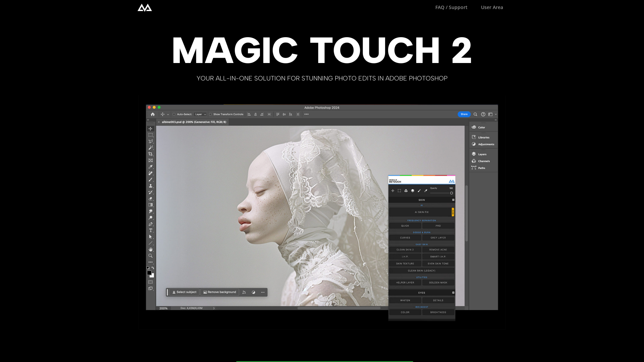Select the Spot Healing Brush tool

(151, 173)
